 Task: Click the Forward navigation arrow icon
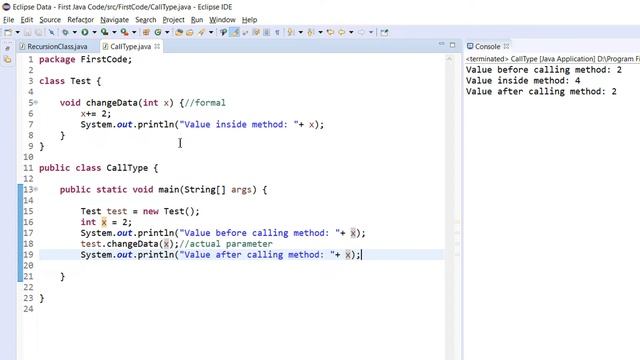point(361,32)
